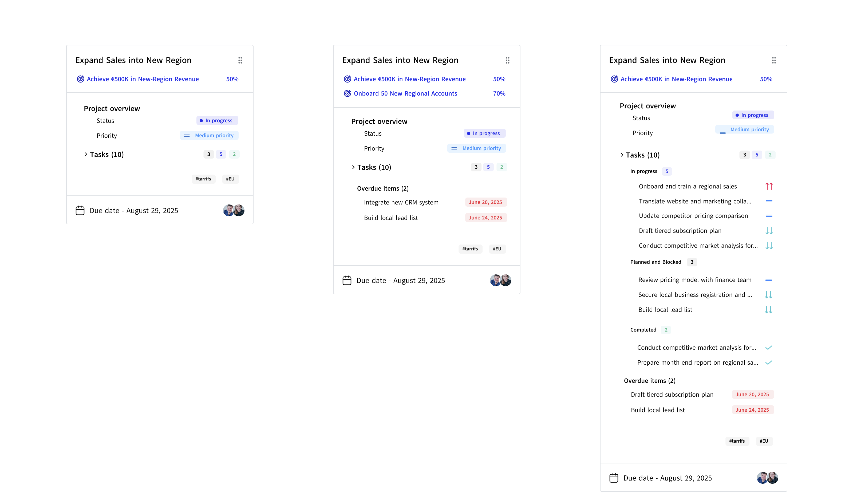
Task: Click calendar icon on middle card footer
Action: click(347, 281)
